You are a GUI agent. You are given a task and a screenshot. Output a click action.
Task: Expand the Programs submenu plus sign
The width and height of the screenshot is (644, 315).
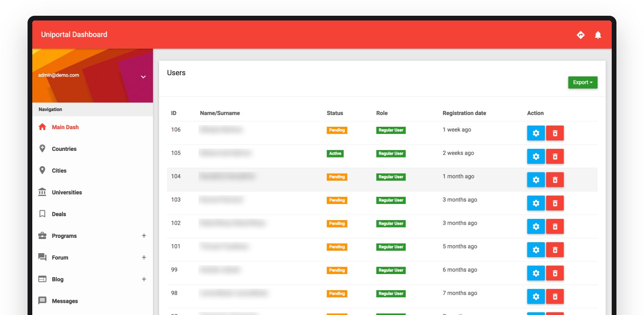(144, 235)
